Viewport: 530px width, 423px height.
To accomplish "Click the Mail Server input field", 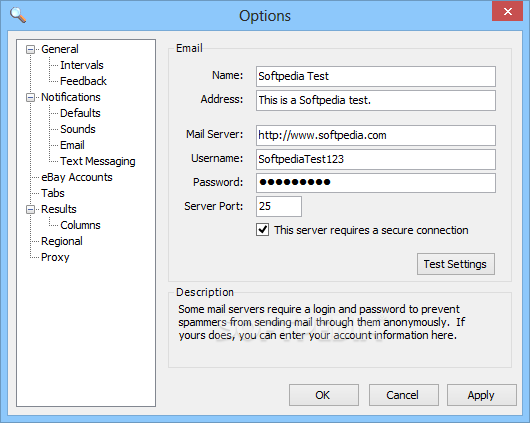I will (x=376, y=136).
